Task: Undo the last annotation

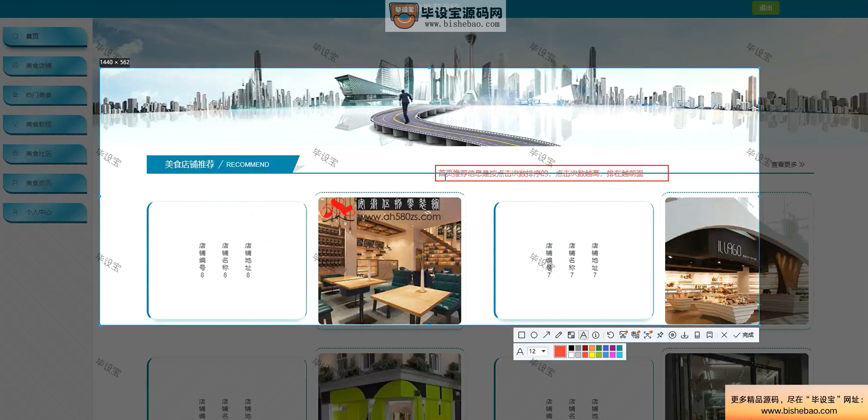Action: tap(610, 335)
